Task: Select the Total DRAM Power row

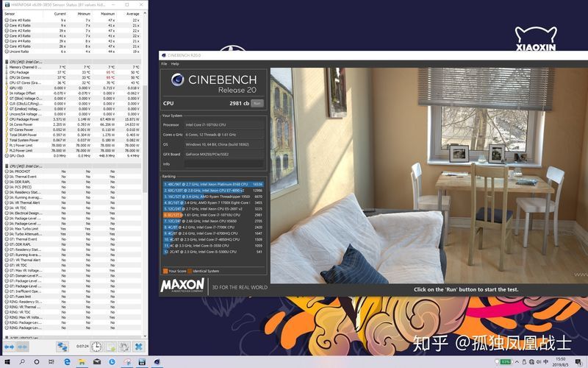Action: pos(72,135)
